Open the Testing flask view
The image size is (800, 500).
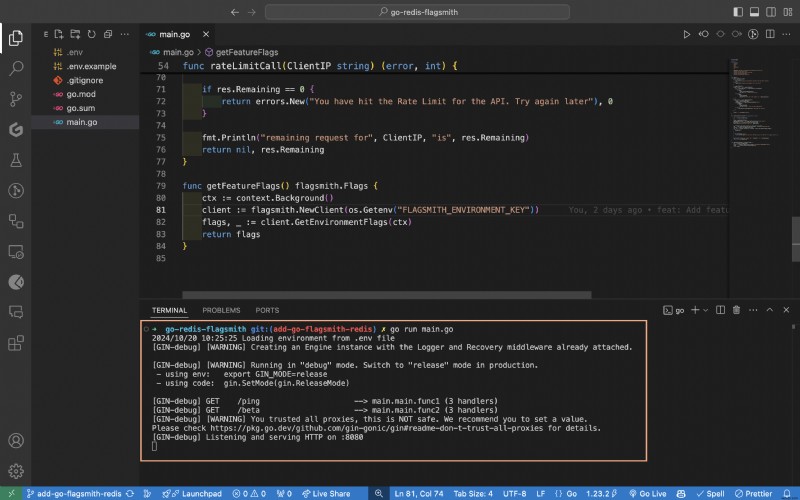[16, 160]
